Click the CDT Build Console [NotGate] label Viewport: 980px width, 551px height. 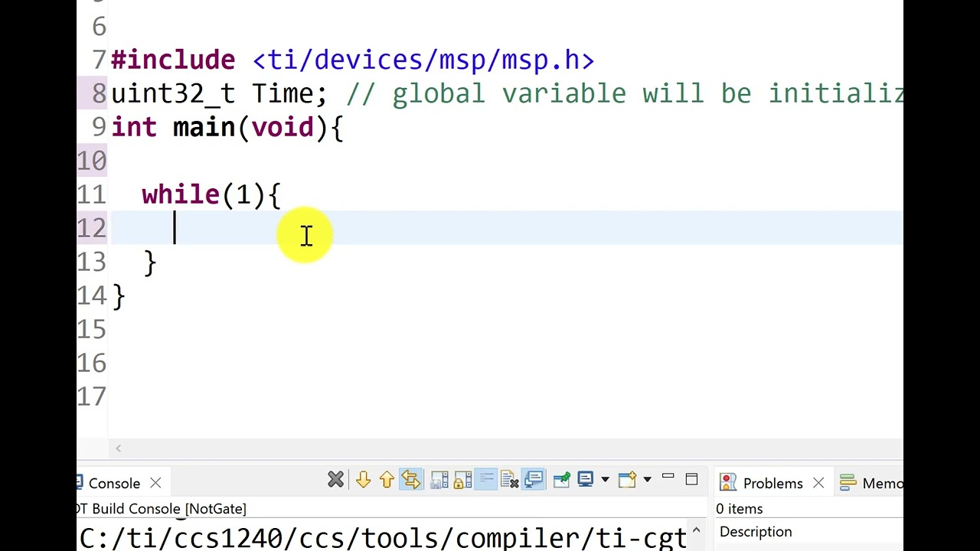click(162, 509)
